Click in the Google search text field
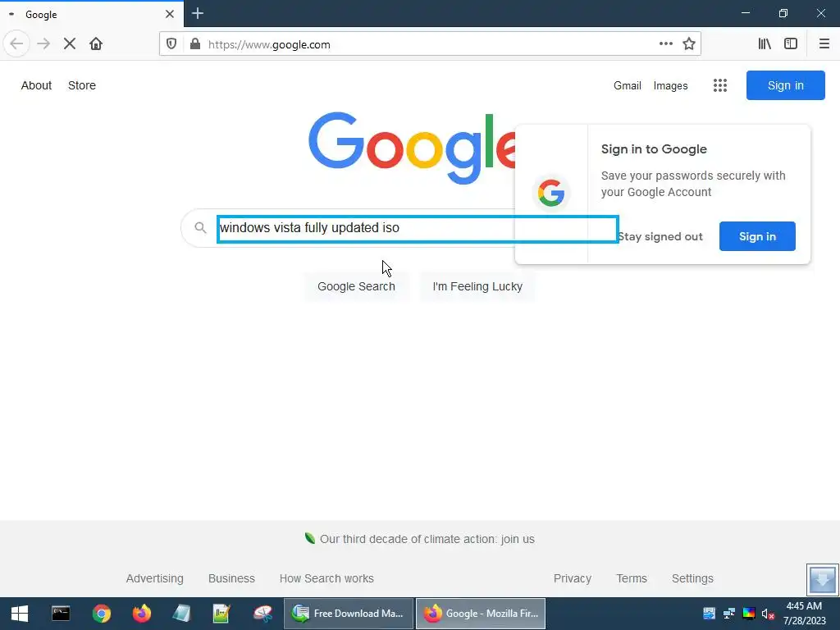The width and height of the screenshot is (840, 630). 418,230
